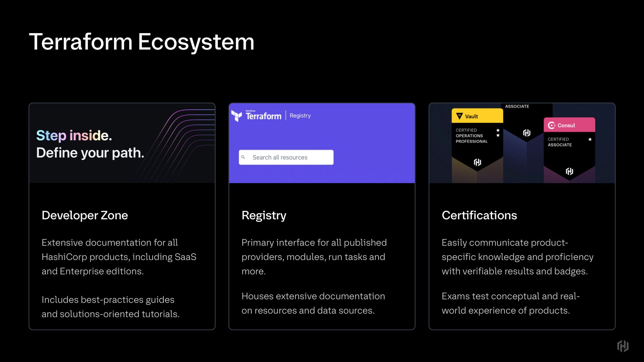Click the star on the Consul badge
The height and width of the screenshot is (362, 644).
tap(590, 139)
